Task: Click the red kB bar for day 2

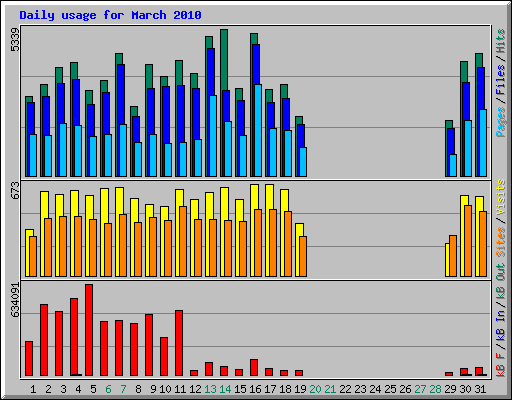Action: click(x=44, y=340)
